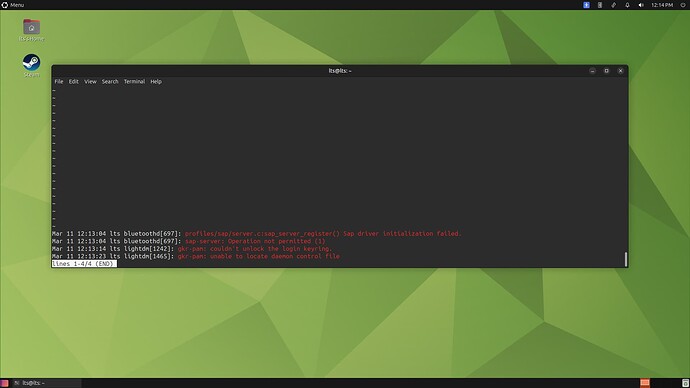Image resolution: width=690 pixels, height=388 pixels.
Task: Open the trash icon in bottom panel
Action: tap(685, 383)
